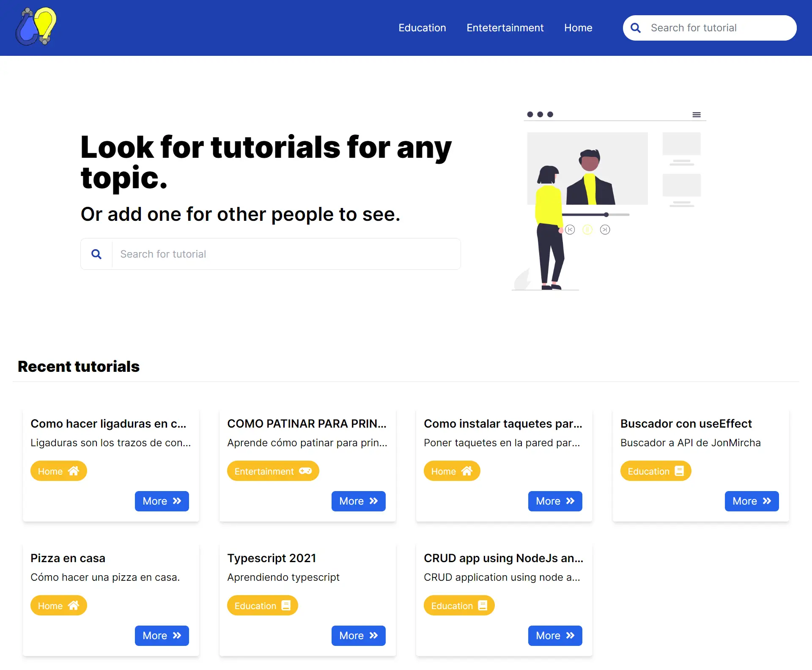Click the navbar "Search for tutorial" input field
The image size is (812, 670).
(x=719, y=27)
